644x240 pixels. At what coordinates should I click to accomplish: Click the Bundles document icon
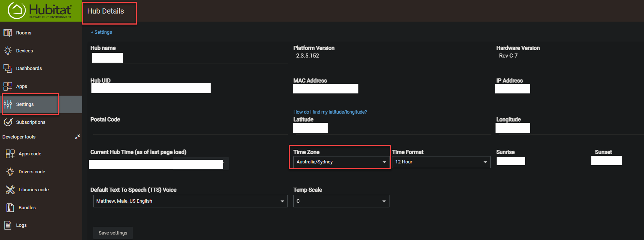point(10,207)
